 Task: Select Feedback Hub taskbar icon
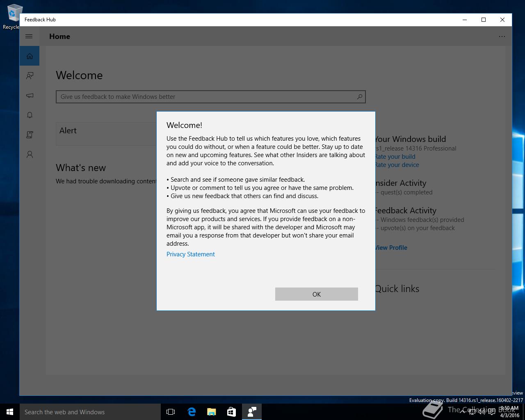click(x=252, y=412)
